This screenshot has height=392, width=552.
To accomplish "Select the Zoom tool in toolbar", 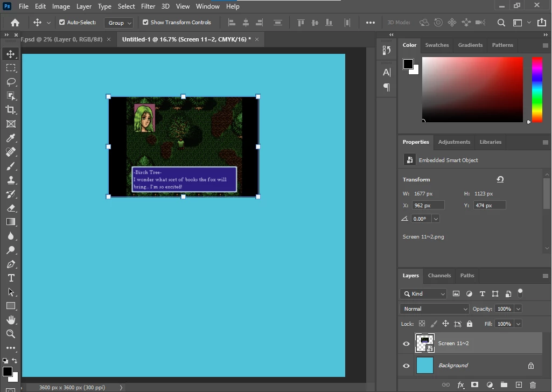I will [x=11, y=334].
